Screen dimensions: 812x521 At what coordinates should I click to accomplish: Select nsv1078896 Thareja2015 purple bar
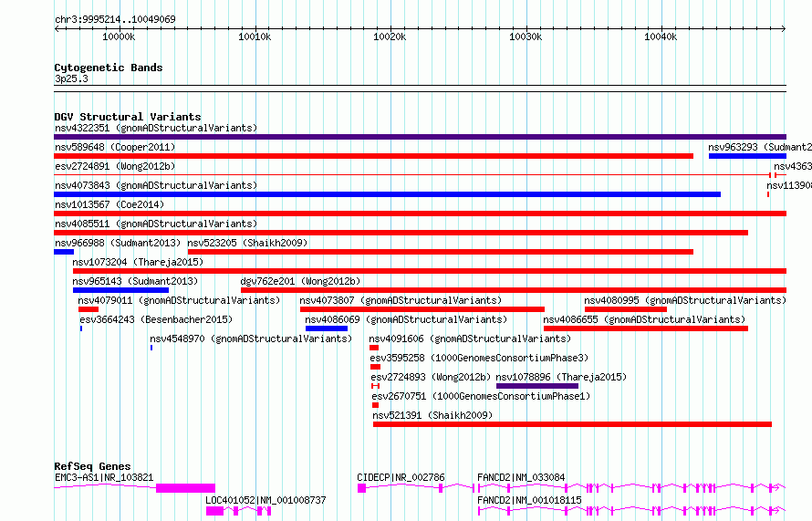537,386
